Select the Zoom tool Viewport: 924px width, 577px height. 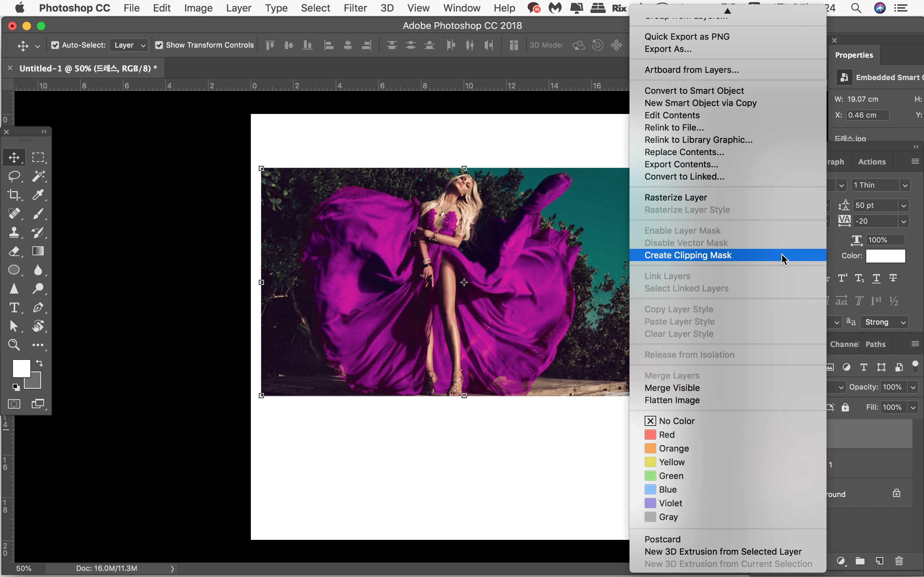[14, 345]
